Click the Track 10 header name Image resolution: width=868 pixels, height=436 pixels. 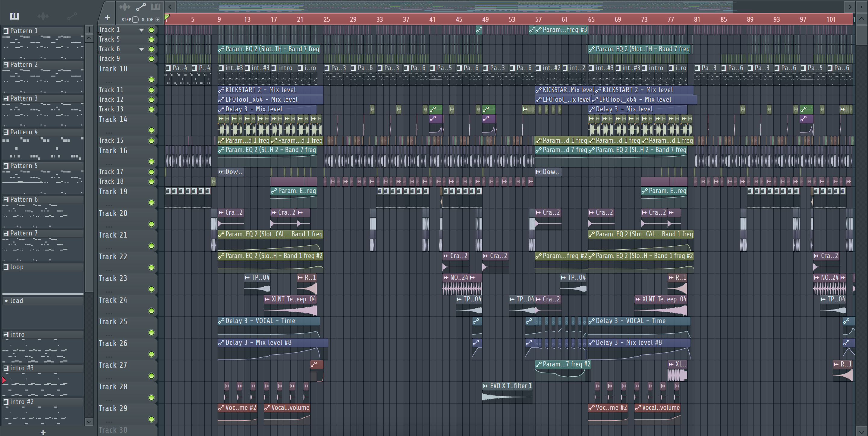point(113,69)
